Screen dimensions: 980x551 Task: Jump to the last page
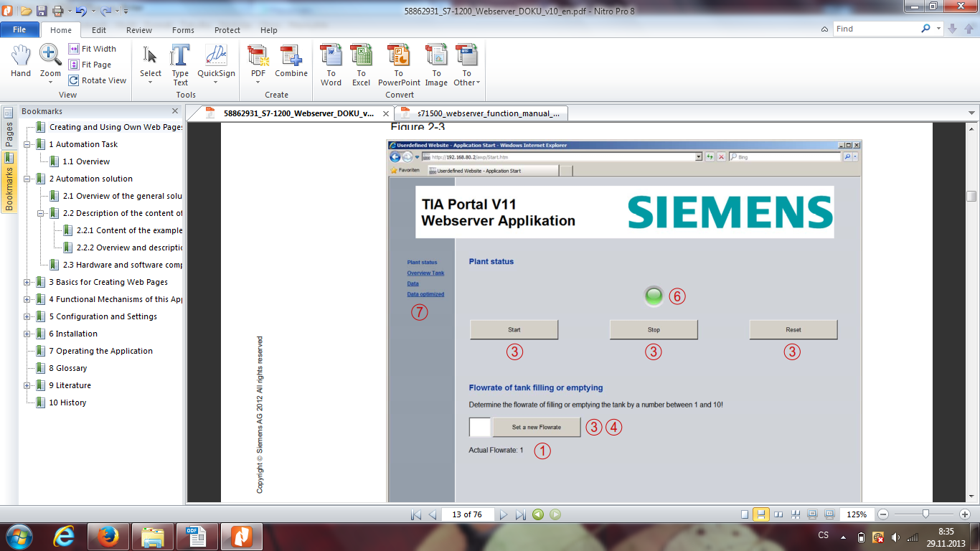tap(521, 514)
